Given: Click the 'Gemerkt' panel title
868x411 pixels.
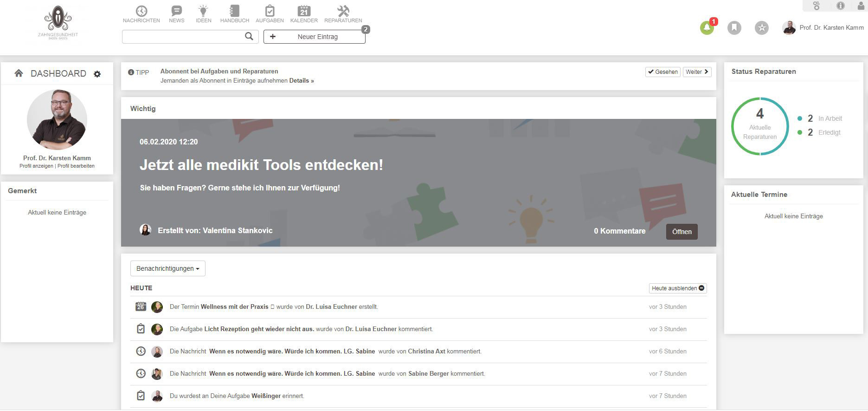Looking at the screenshot, I should click(x=22, y=191).
